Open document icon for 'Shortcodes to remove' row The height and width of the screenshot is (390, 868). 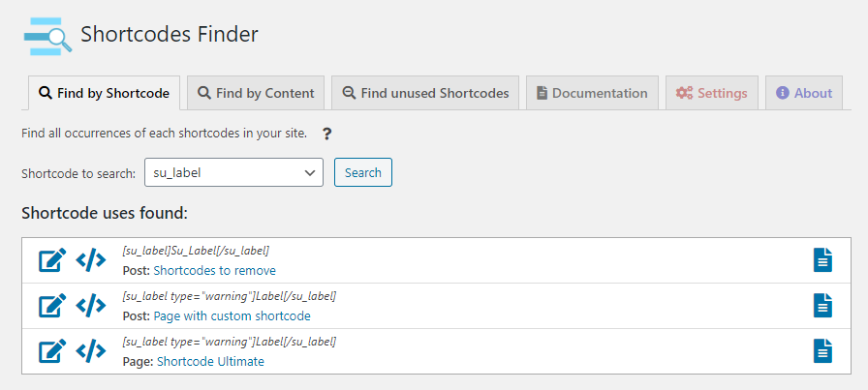pyautogui.click(x=821, y=260)
